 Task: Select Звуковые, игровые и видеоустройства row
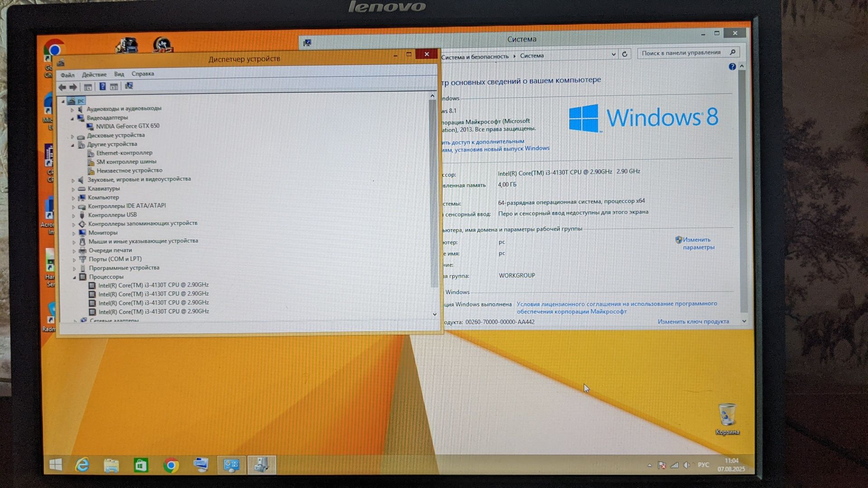[139, 179]
